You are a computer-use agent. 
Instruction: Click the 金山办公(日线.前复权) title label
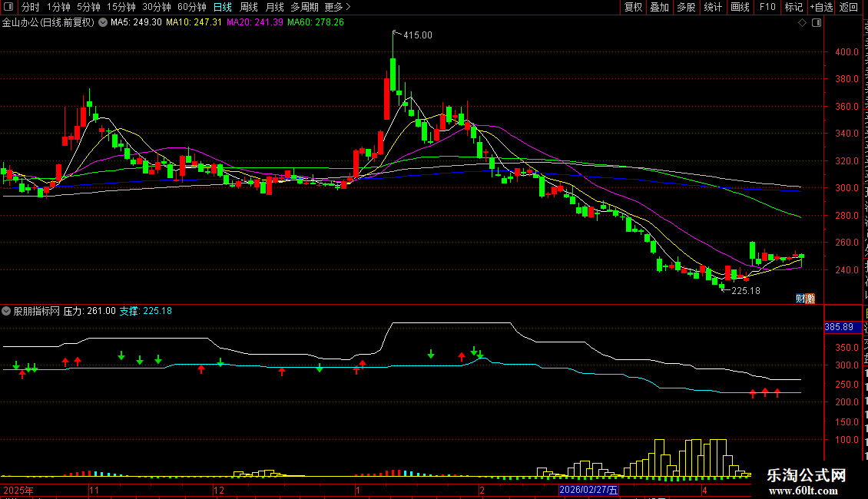click(48, 22)
